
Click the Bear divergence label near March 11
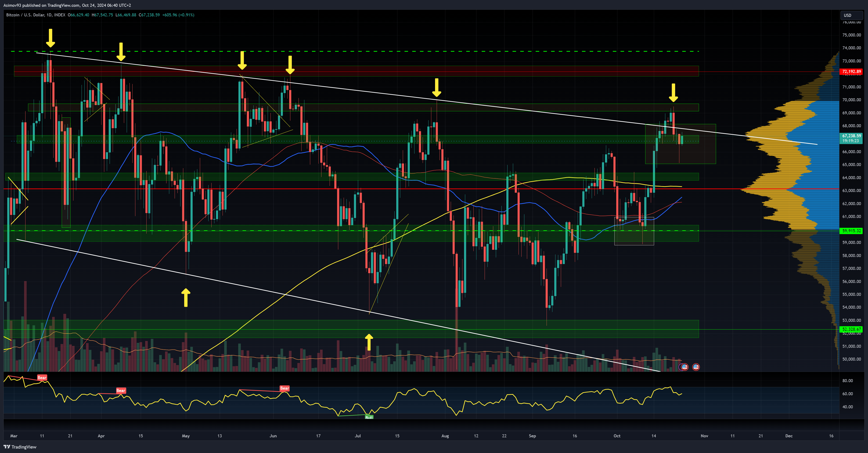(x=42, y=377)
